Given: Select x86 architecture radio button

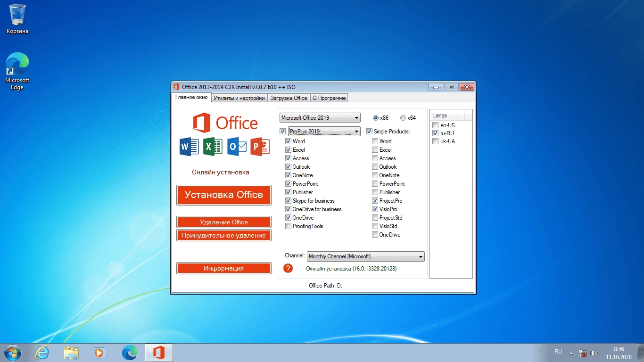Looking at the screenshot, I should tap(376, 118).
